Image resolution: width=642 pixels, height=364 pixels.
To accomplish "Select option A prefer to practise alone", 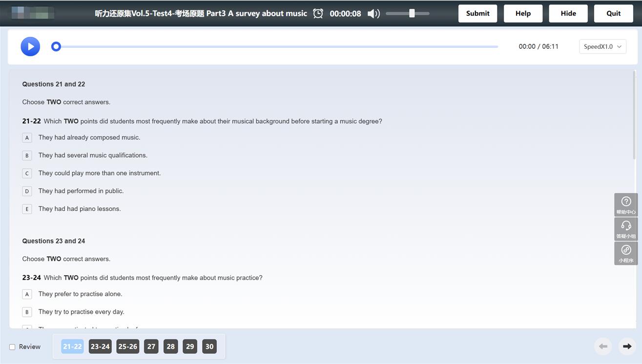I will click(x=27, y=294).
